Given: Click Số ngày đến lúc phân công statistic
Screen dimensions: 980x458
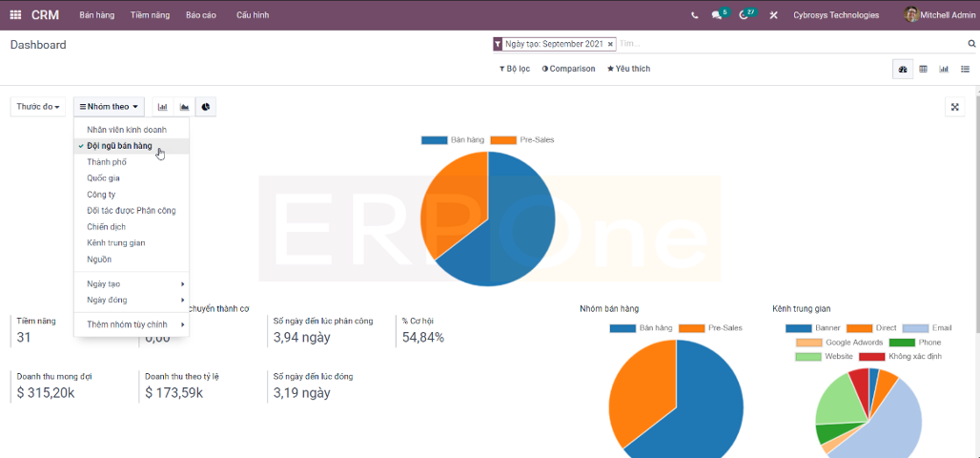Looking at the screenshot, I should (323, 330).
